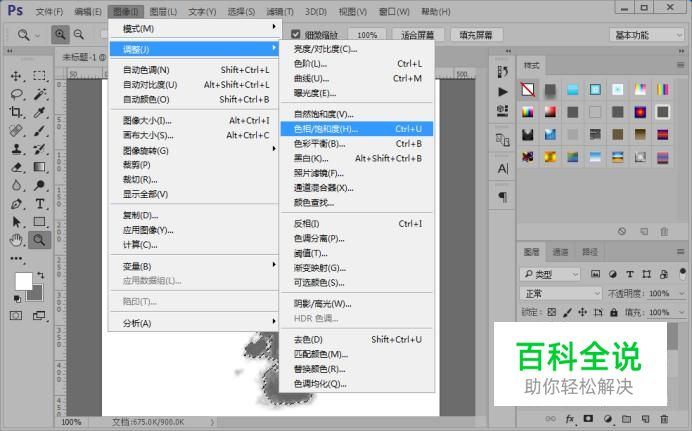The height and width of the screenshot is (431, 692).
Task: Select the Rectangle shape tool
Action: tap(39, 222)
